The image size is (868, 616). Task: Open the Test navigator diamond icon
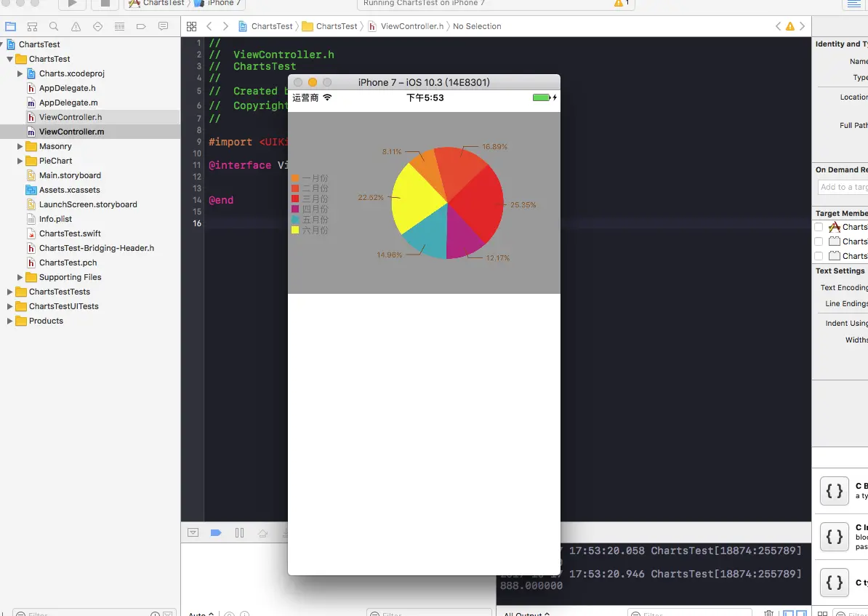(97, 26)
